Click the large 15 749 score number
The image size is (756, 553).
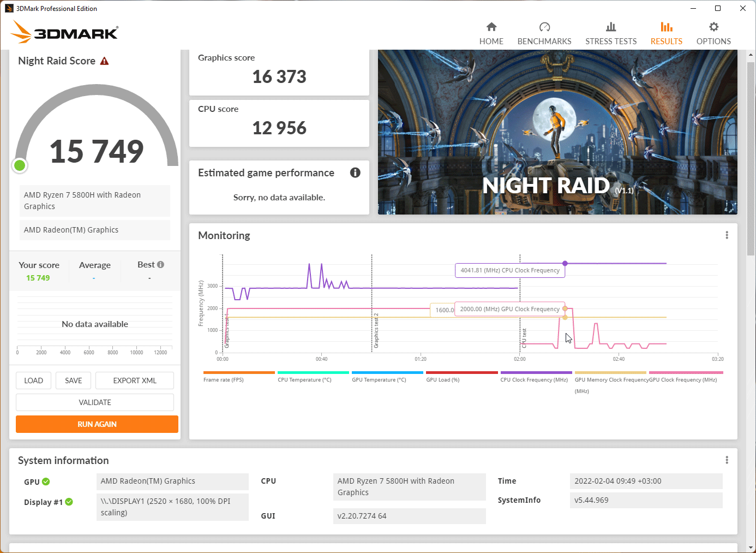97,151
